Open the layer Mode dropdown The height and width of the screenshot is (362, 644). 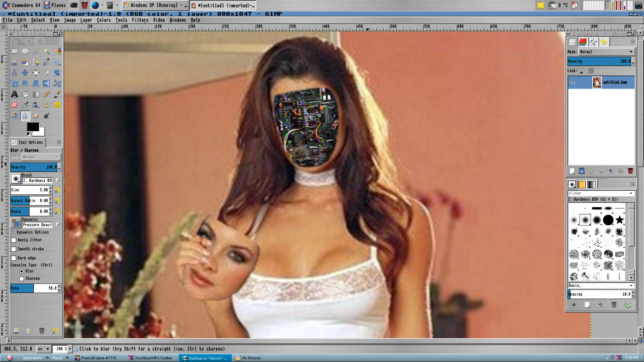point(606,52)
